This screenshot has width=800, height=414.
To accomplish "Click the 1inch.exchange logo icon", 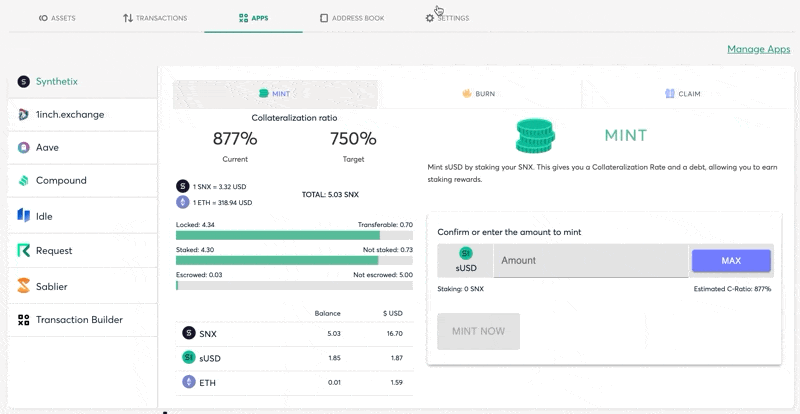I will (x=23, y=114).
